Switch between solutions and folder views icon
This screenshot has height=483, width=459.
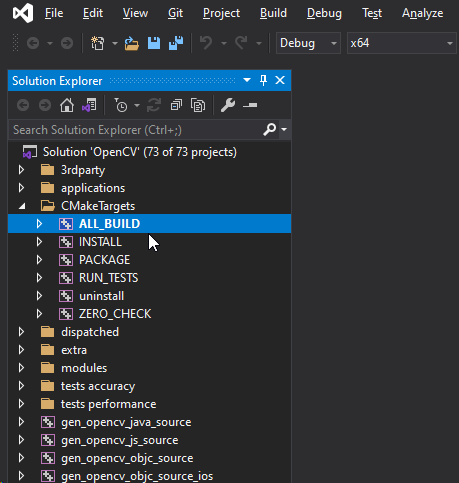[89, 105]
